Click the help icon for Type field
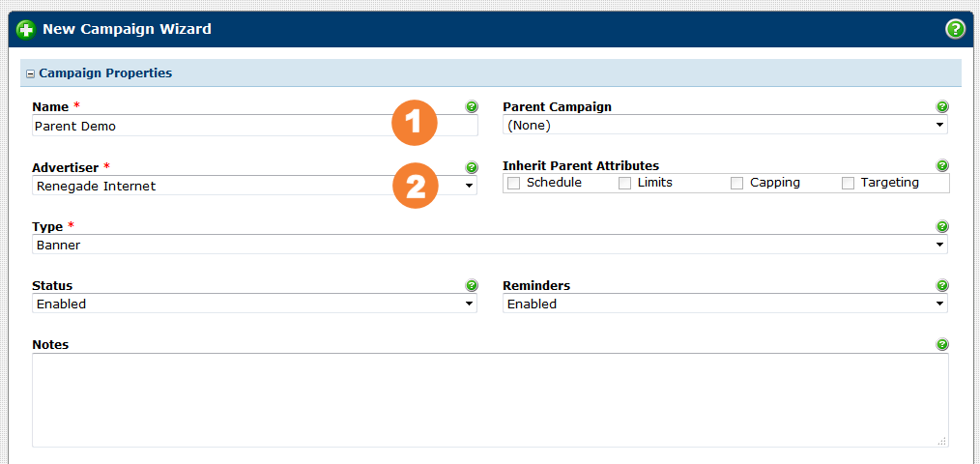Screen dimensions: 980x464 pyautogui.click(x=942, y=226)
